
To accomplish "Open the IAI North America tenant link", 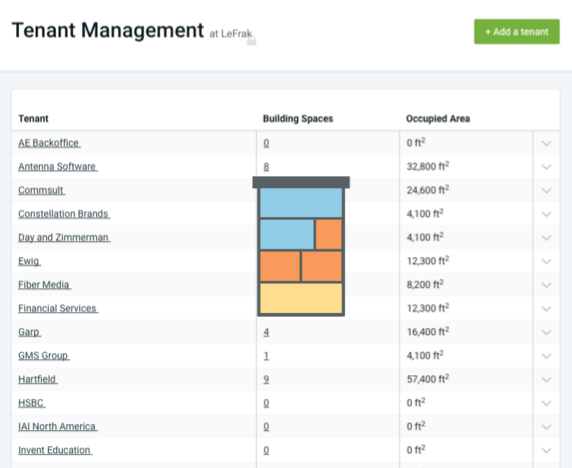I will [58, 426].
